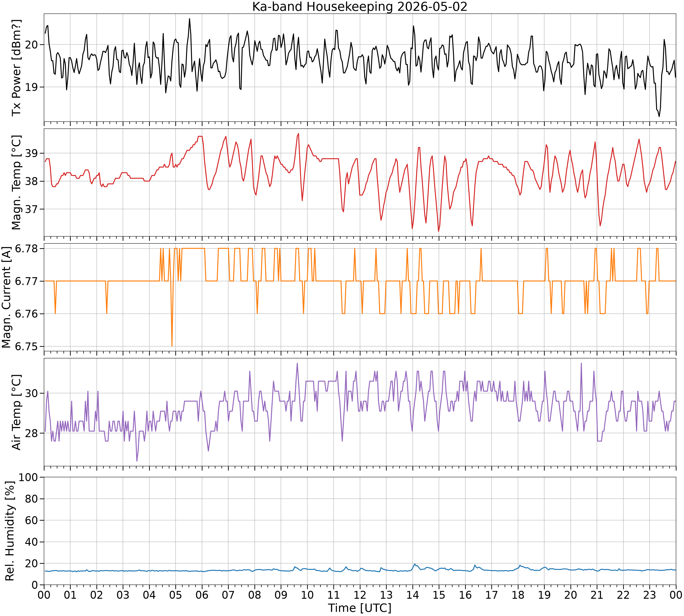Viewport: 684px width, 616px height.
Task: Click the Magn. Temp y-axis label
Action: click(16, 183)
